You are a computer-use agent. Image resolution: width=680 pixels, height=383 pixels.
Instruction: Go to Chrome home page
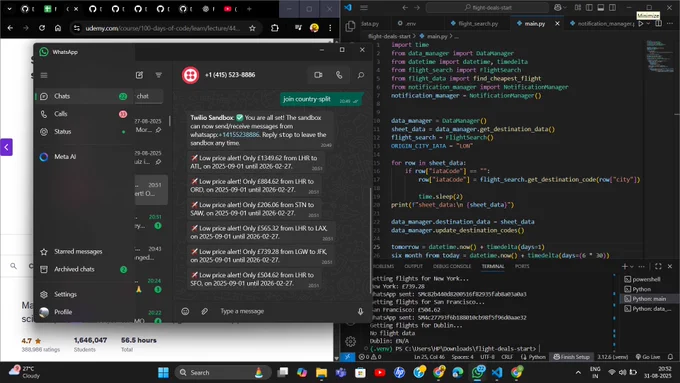point(58,28)
